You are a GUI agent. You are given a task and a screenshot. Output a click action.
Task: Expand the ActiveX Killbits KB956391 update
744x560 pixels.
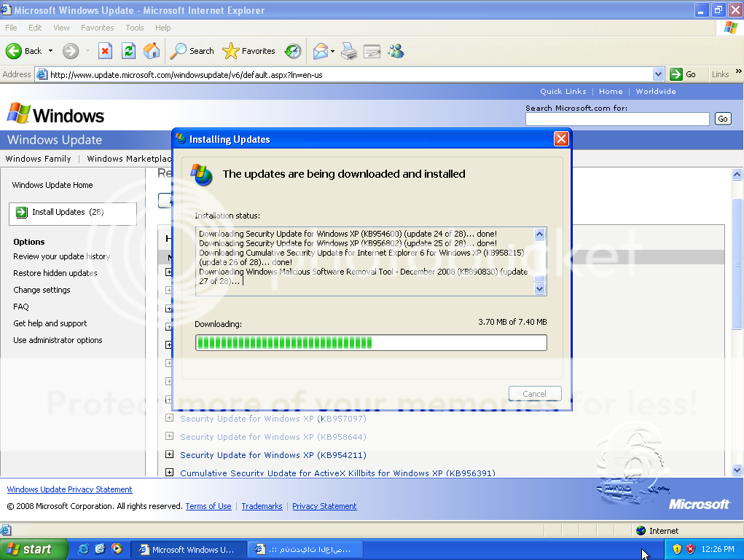pos(169,473)
